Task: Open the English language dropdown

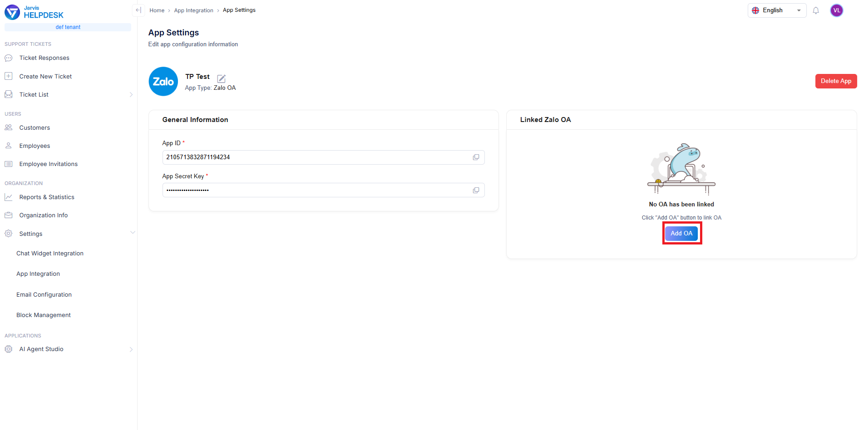Action: 777,10
